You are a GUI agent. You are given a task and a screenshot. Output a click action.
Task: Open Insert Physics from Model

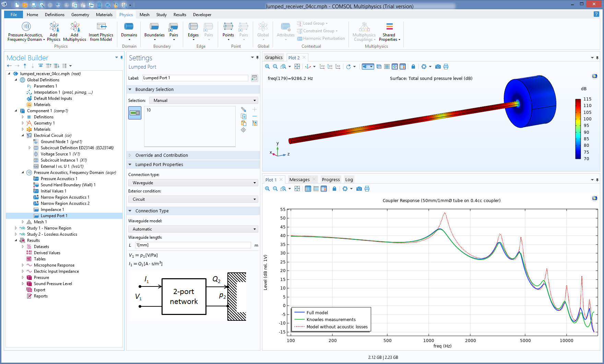(x=101, y=31)
